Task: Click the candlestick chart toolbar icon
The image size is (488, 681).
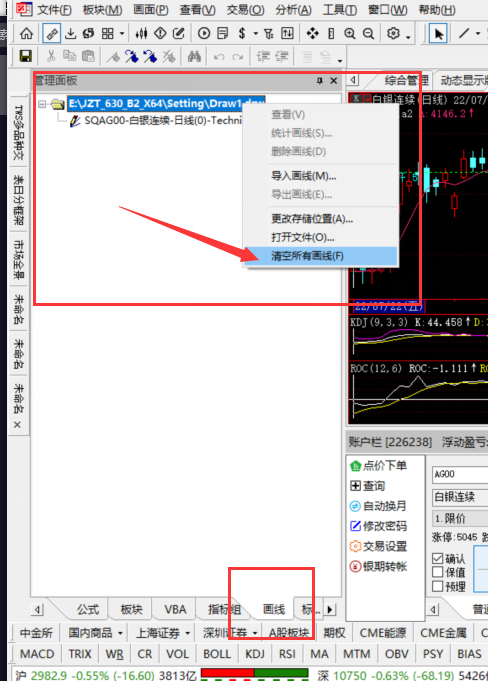Action: point(142,33)
